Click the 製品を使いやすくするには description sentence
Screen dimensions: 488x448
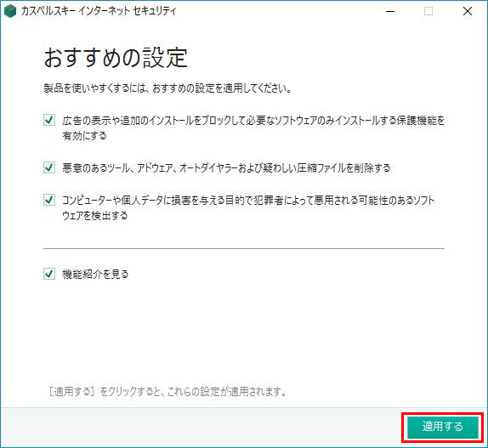point(167,88)
